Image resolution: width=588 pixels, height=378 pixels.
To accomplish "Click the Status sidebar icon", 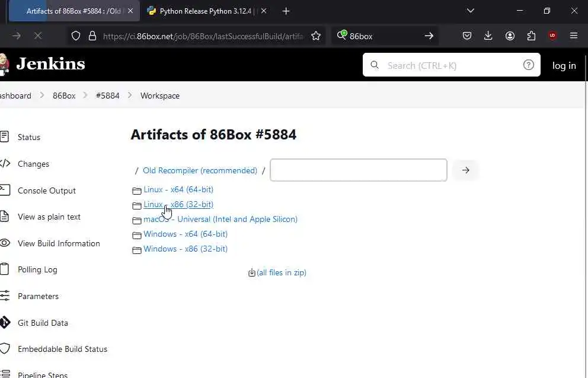I will 4,136.
